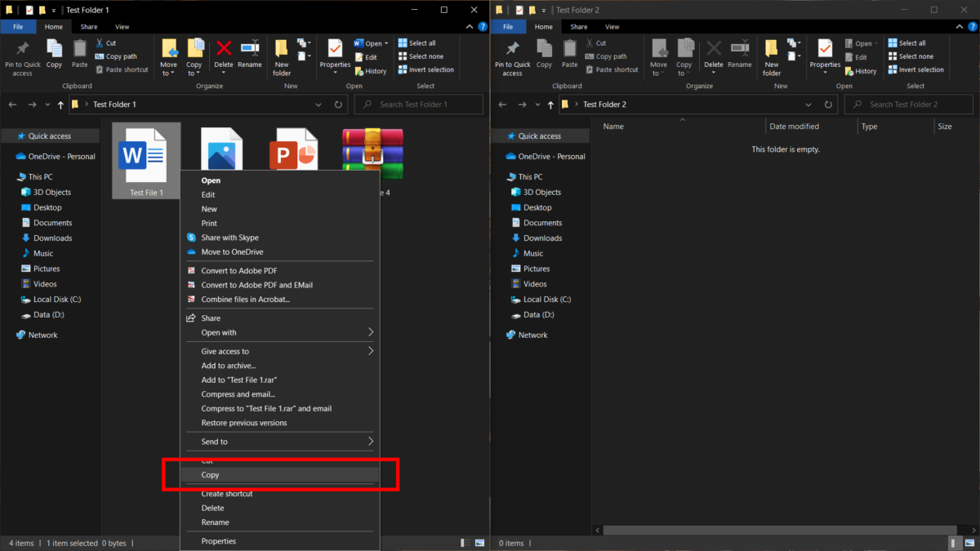980x551 pixels.
Task: Open History from the Test Folder 2 ribbon
Action: coord(860,71)
